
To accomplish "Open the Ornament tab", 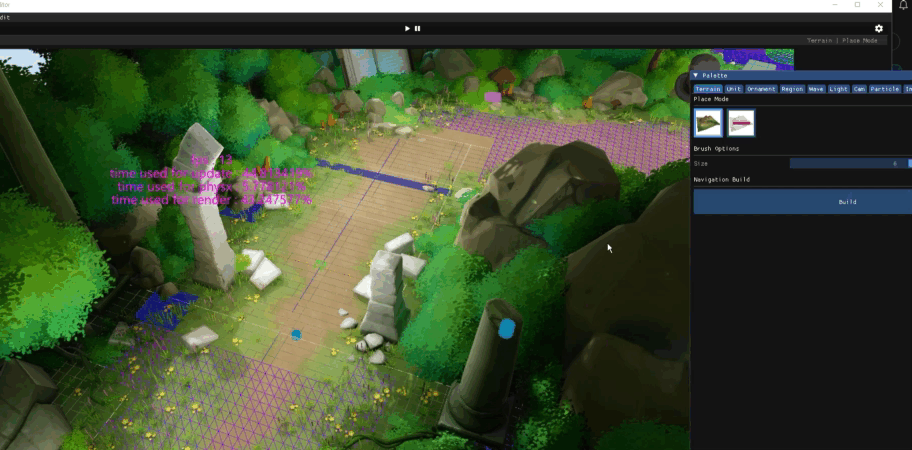I will (x=761, y=89).
